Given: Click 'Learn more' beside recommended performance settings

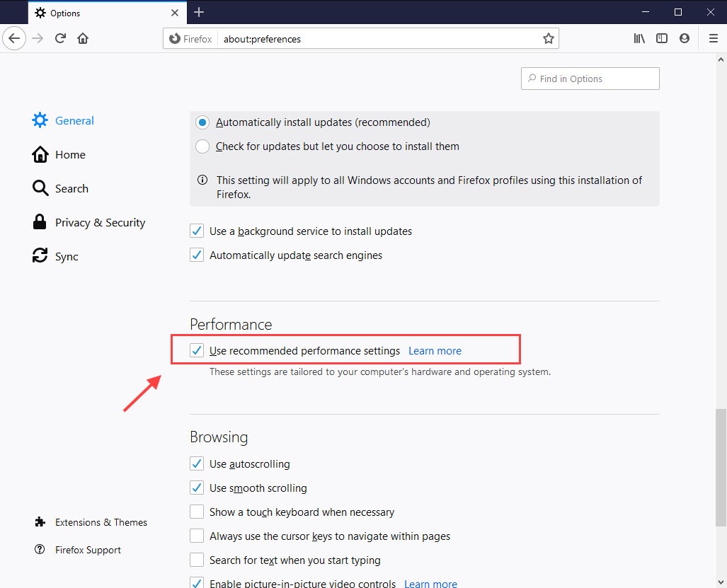Looking at the screenshot, I should [435, 350].
